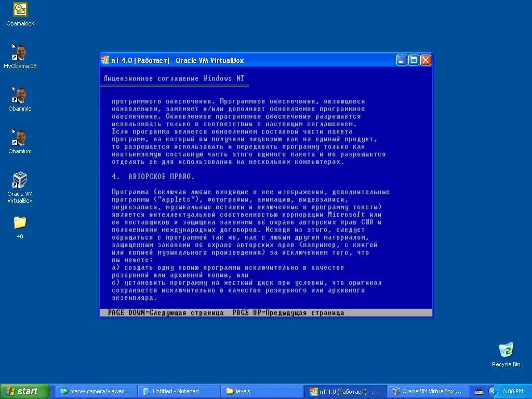532x399 pixels.
Task: Open the Start menu
Action: (24, 391)
